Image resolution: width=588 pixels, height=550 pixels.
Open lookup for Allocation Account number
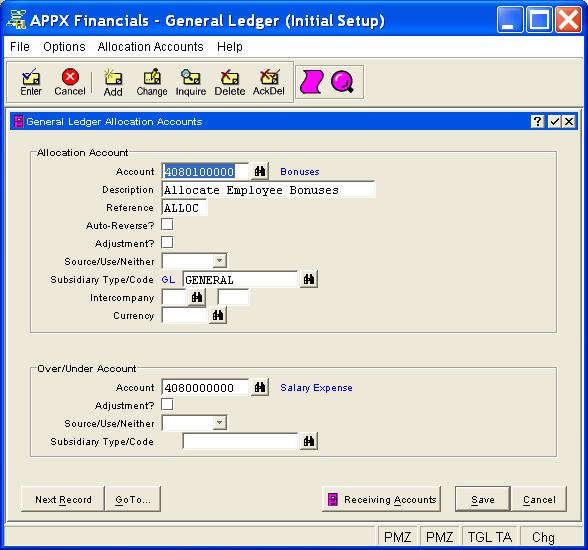tap(260, 171)
